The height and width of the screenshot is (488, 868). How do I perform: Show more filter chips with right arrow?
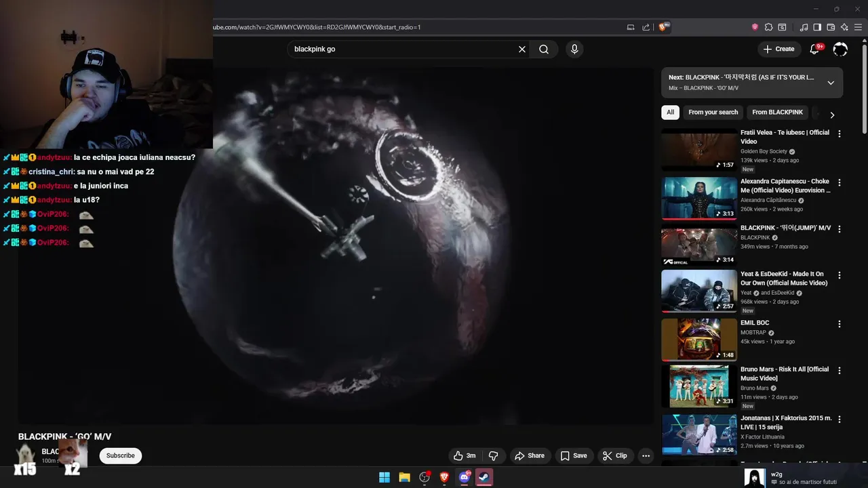pos(832,115)
